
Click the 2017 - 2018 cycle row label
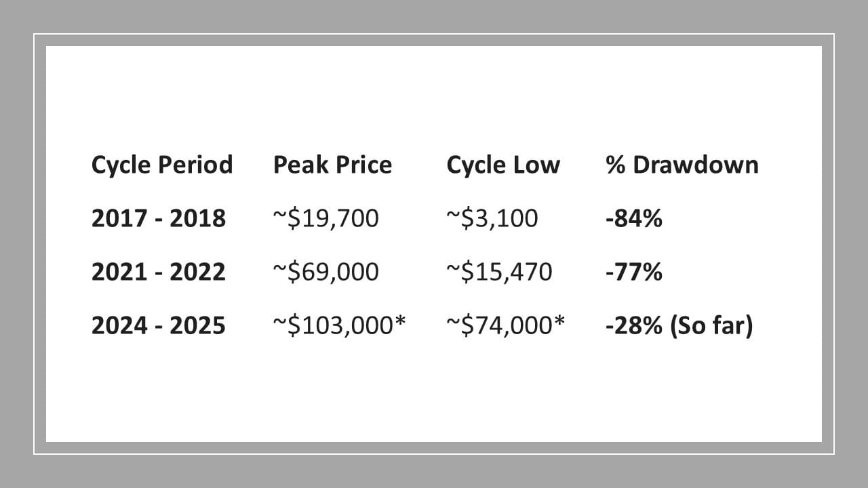158,218
